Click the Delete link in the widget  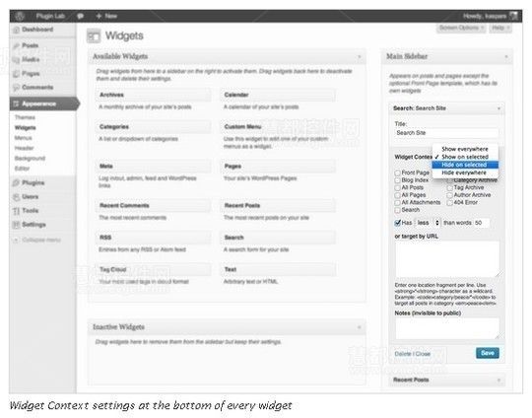click(403, 354)
